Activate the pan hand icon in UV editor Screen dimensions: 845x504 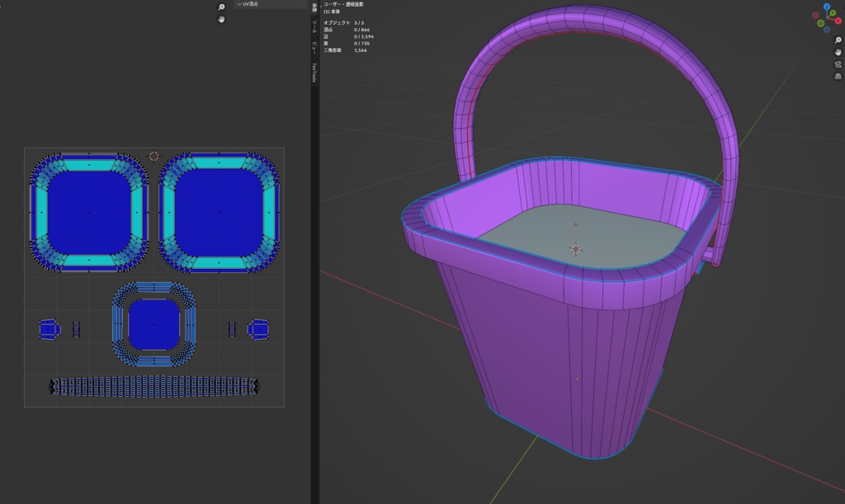(x=221, y=20)
